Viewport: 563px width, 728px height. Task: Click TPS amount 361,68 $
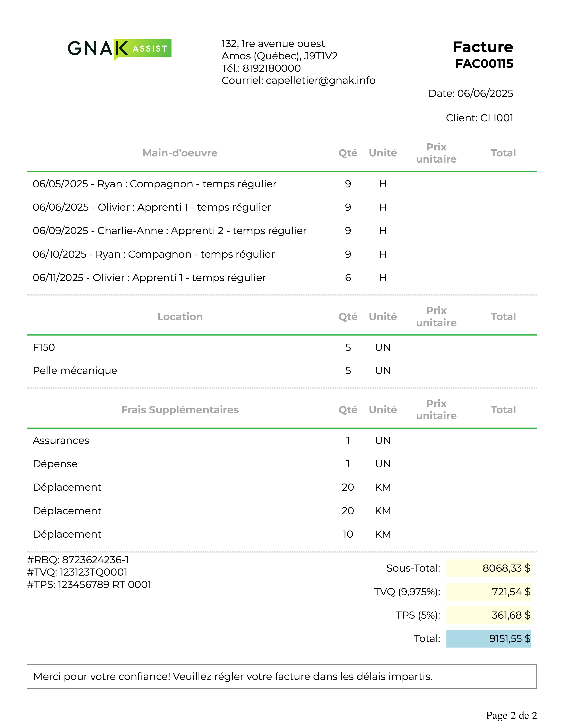pyautogui.click(x=489, y=615)
